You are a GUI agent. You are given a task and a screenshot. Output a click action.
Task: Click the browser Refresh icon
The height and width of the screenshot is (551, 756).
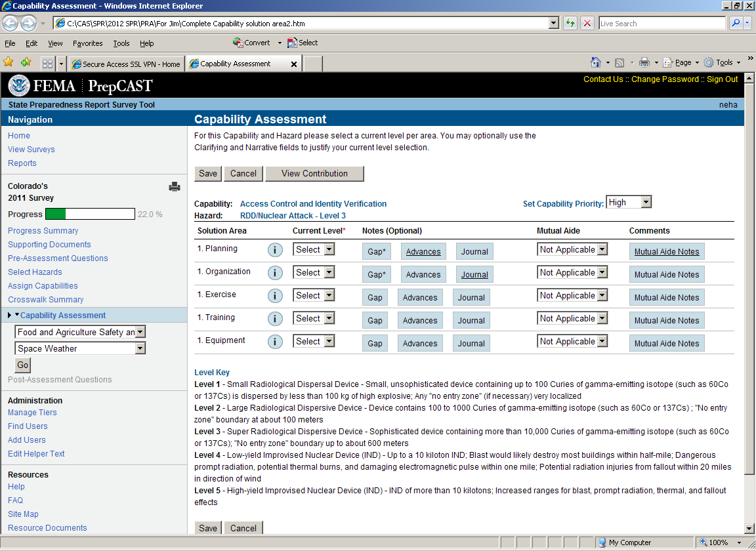(570, 23)
